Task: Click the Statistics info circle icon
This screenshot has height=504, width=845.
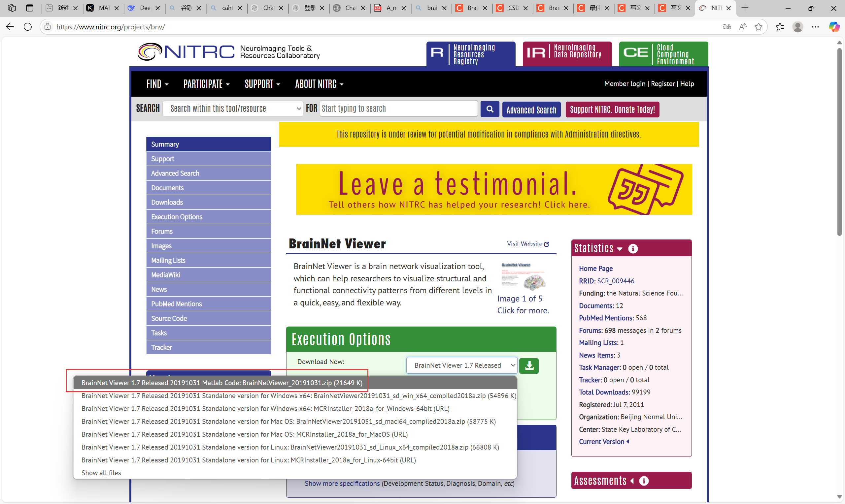Action: [633, 249]
